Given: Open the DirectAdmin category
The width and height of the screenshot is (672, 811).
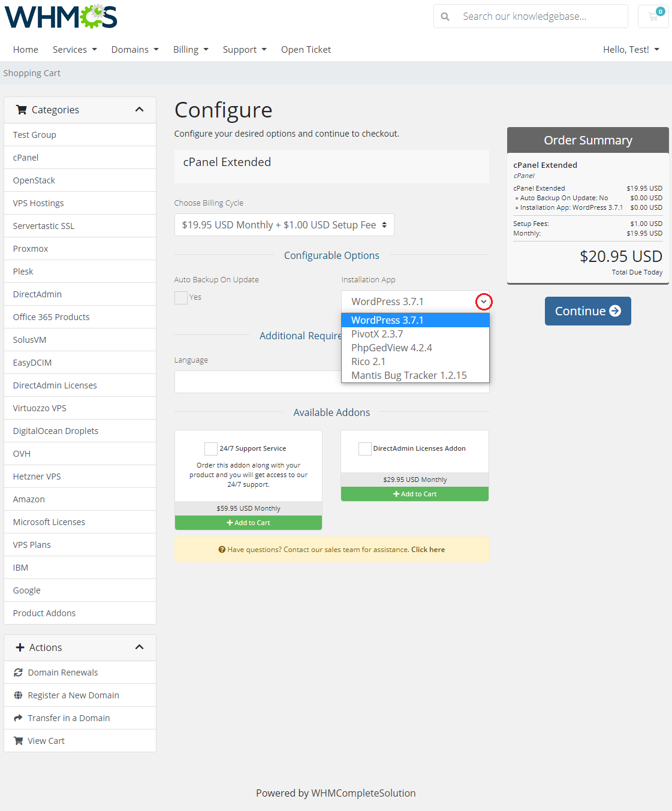Looking at the screenshot, I should [80, 294].
